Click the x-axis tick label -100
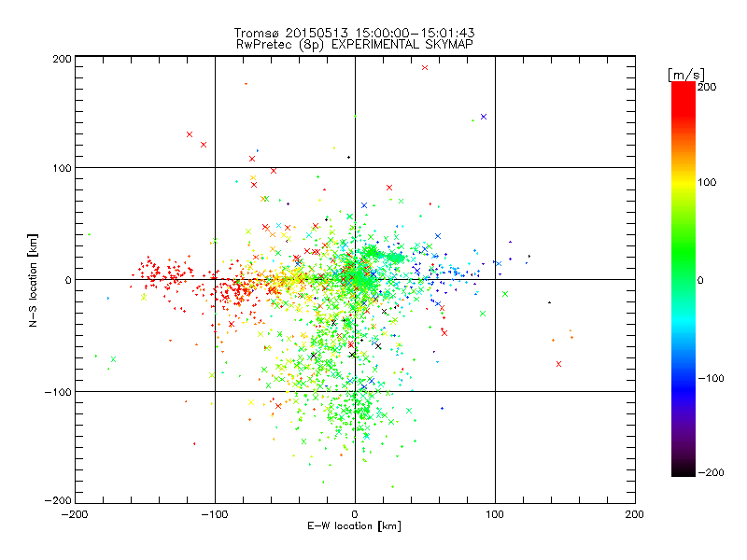The width and height of the screenshot is (747, 560). click(x=215, y=515)
